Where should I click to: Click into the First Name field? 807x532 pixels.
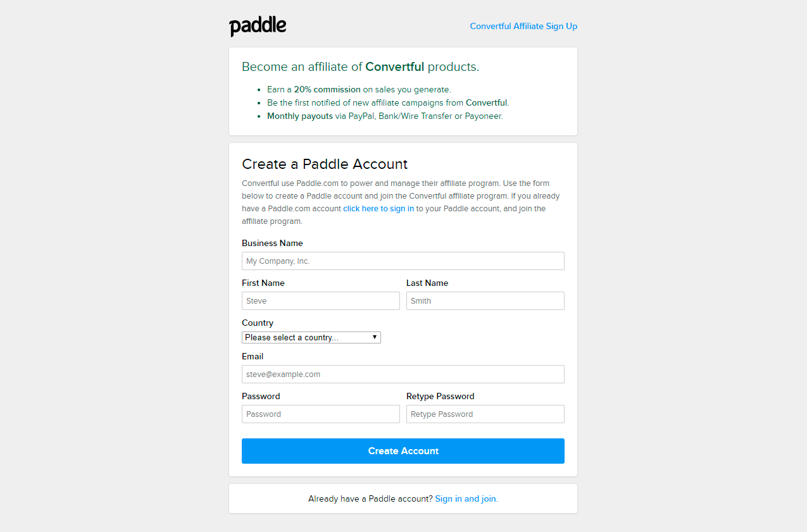(x=321, y=301)
